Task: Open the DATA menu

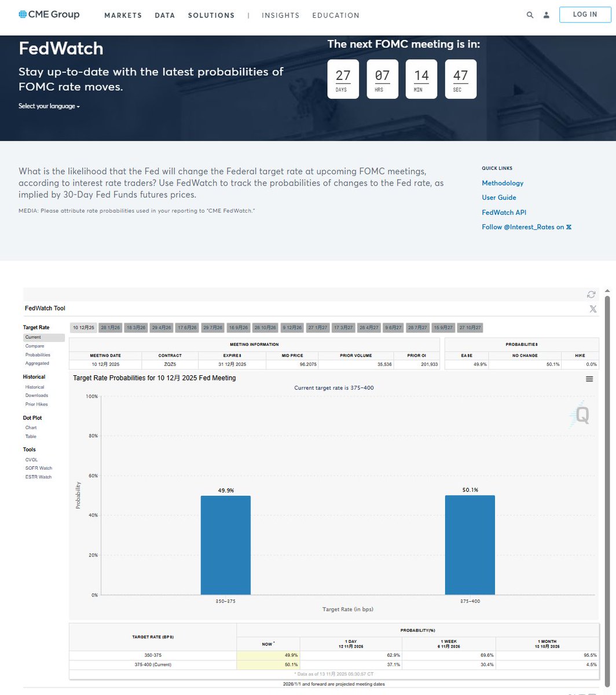Action: (165, 16)
